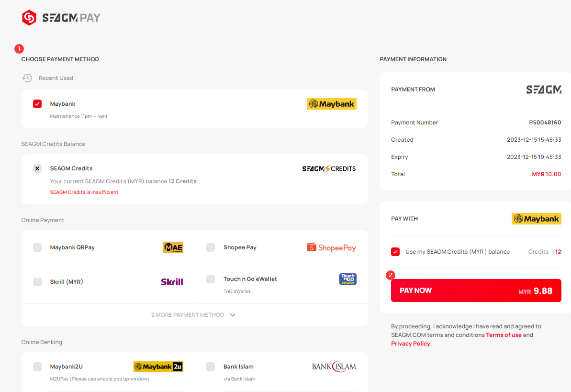Select the Maybank2U checkbox
This screenshot has height=392, width=571.
point(37,367)
